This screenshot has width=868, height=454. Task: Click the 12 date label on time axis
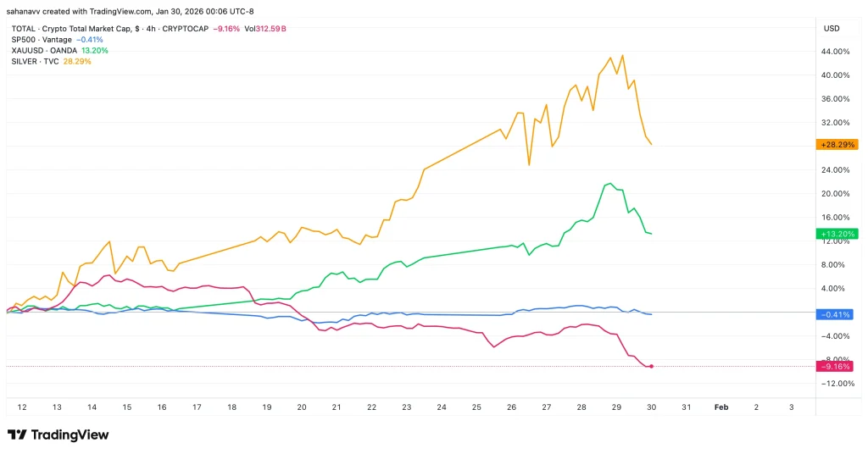point(21,407)
